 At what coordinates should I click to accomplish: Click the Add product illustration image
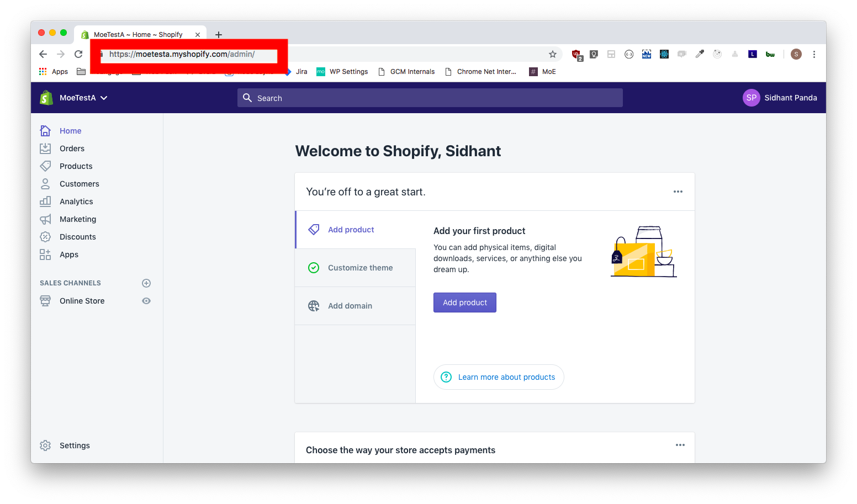(644, 251)
